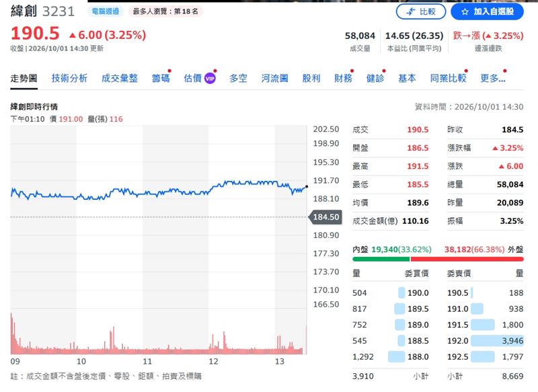The width and height of the screenshot is (538, 392).
Task: Open the 成交彙整 tab
Action: [x=120, y=78]
